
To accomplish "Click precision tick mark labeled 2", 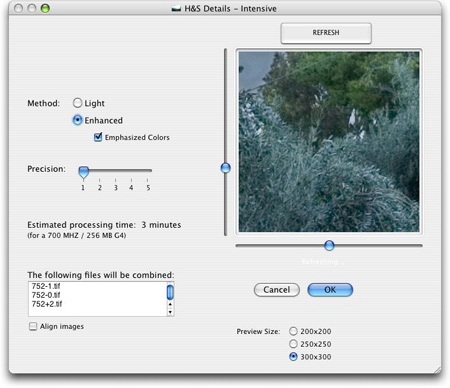I will point(100,185).
